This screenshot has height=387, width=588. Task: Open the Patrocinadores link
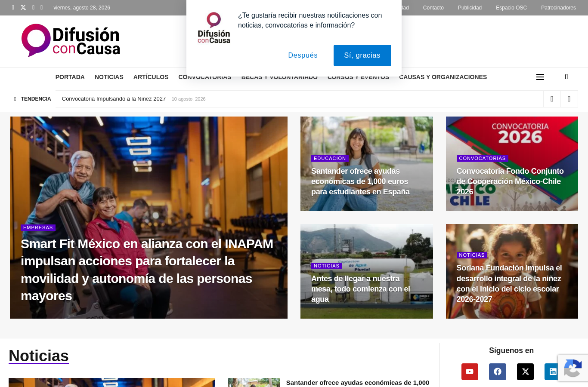tap(558, 8)
